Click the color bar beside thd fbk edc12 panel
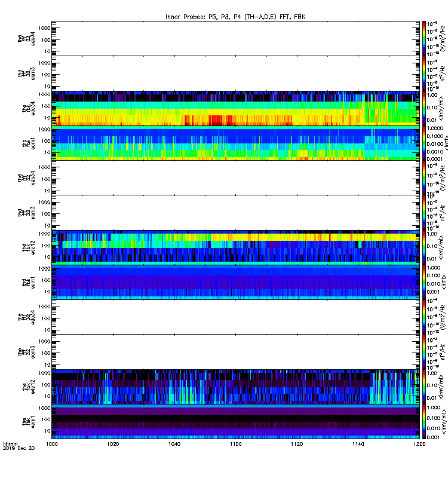The width and height of the screenshot is (448, 478). [424, 247]
